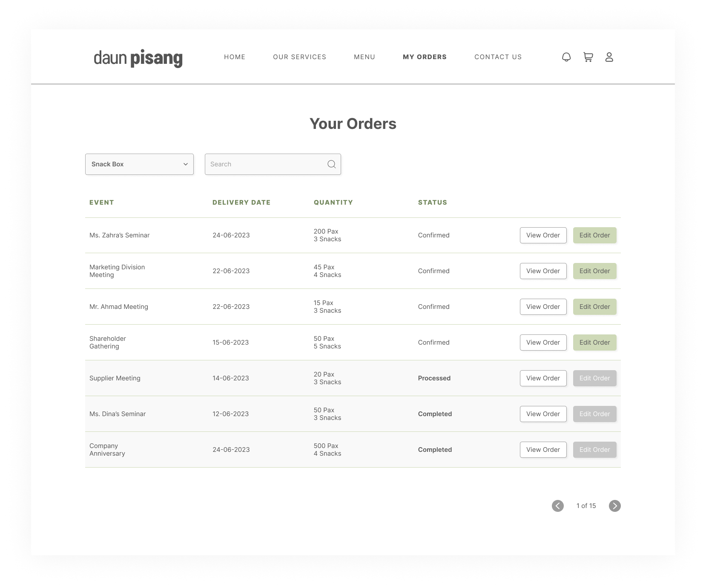
Task: View the Company Anniversary order
Action: tap(543, 450)
